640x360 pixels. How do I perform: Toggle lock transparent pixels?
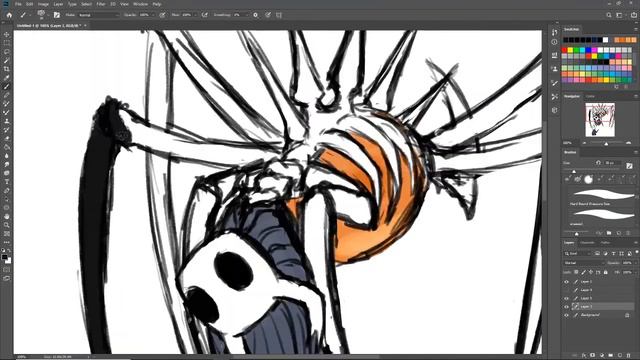point(576,272)
